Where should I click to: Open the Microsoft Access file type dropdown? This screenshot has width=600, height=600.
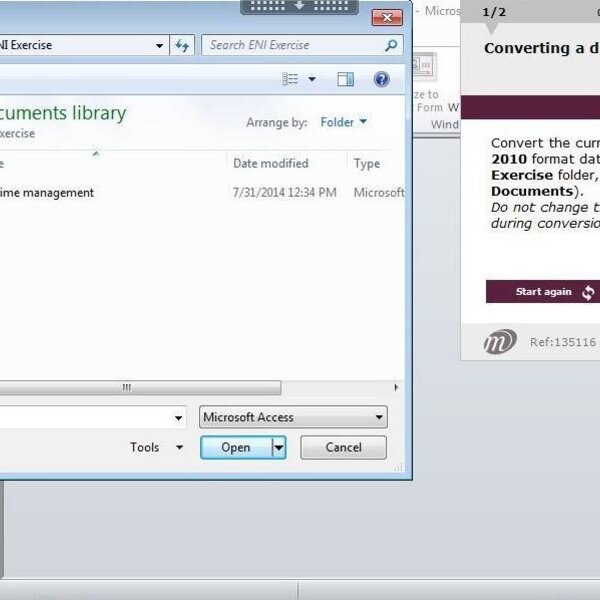pyautogui.click(x=293, y=417)
